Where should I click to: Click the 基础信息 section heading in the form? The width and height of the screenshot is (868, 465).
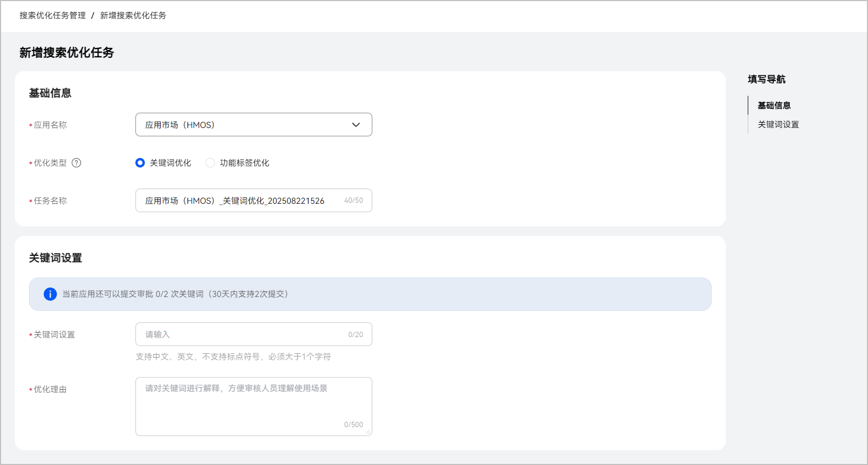[50, 93]
